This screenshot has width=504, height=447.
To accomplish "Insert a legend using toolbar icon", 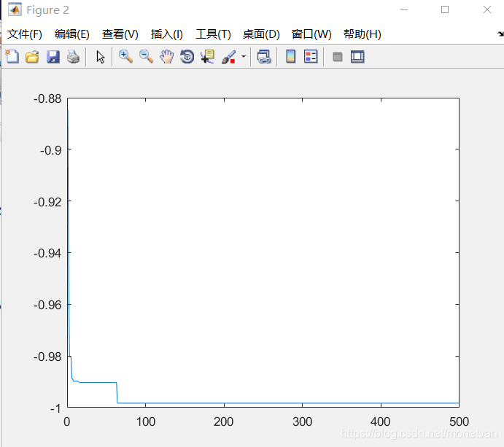I will (311, 57).
